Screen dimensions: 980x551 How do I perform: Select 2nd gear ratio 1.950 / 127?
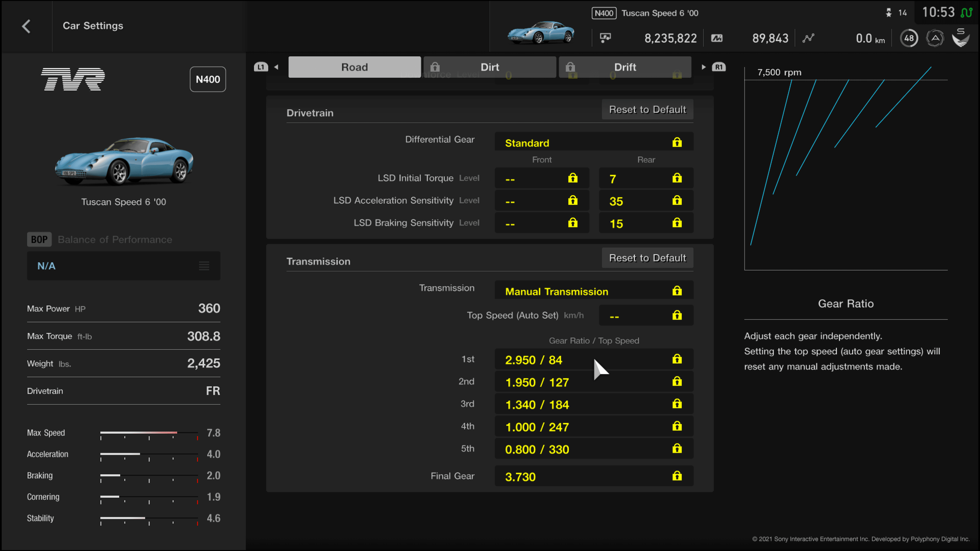tap(594, 381)
